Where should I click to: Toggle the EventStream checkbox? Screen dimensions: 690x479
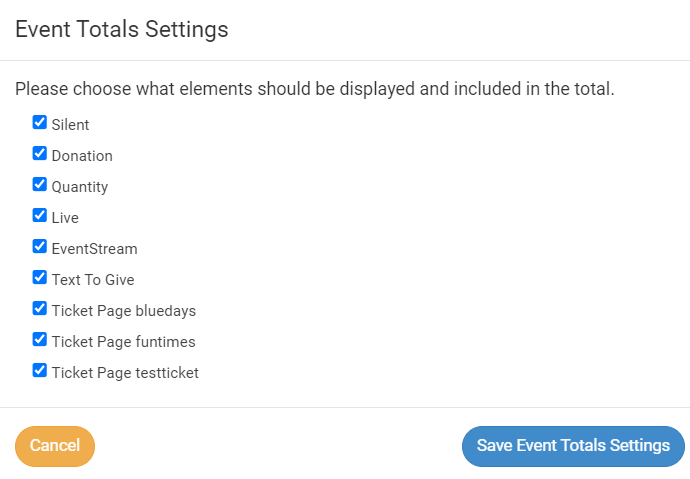point(40,247)
